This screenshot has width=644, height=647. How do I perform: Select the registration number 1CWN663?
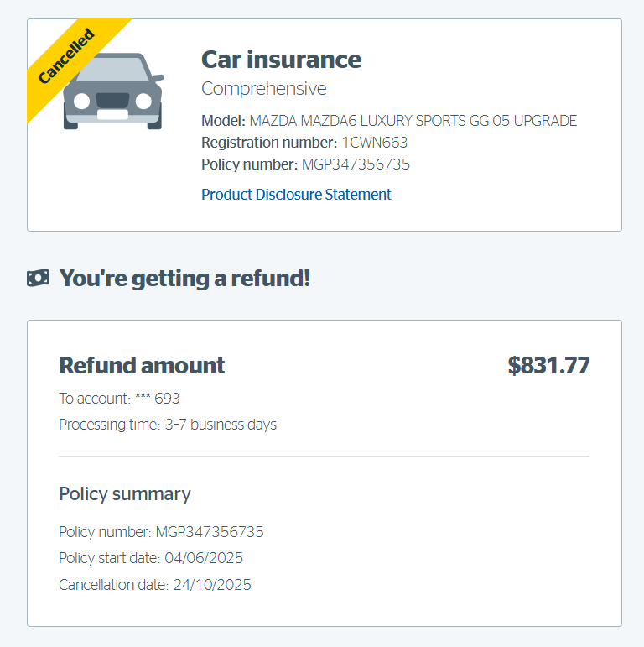pyautogui.click(x=374, y=143)
